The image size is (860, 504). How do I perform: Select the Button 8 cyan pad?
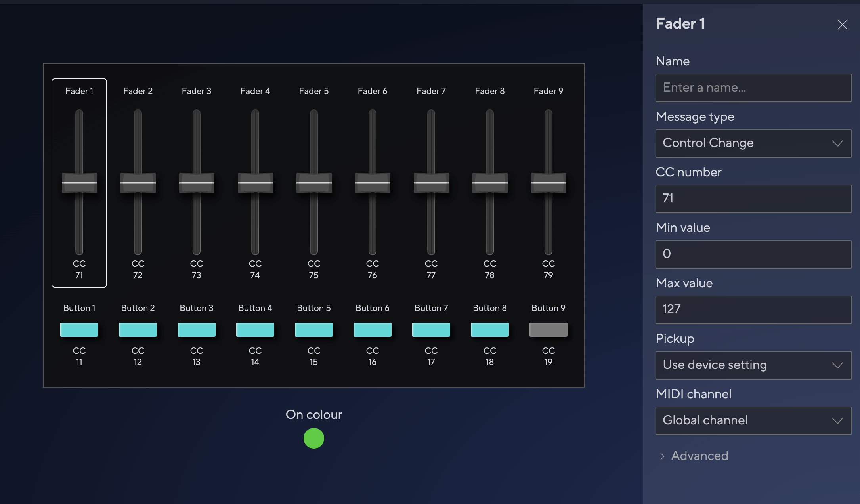(490, 330)
